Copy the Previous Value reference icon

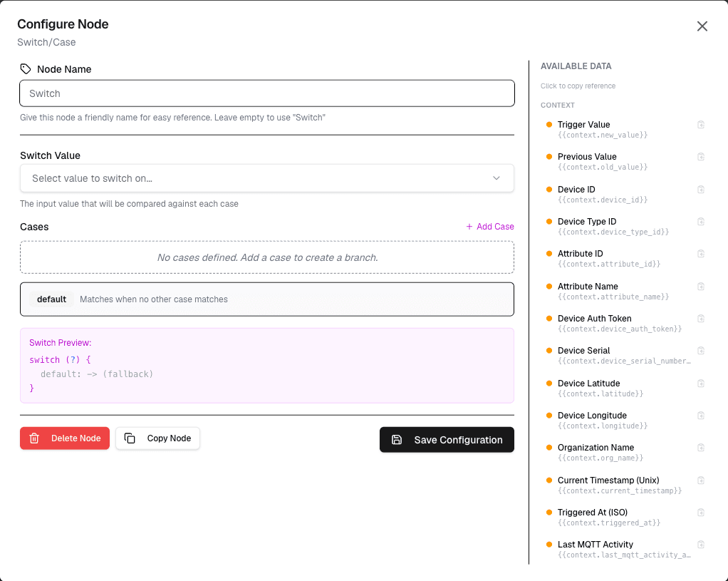(701, 157)
